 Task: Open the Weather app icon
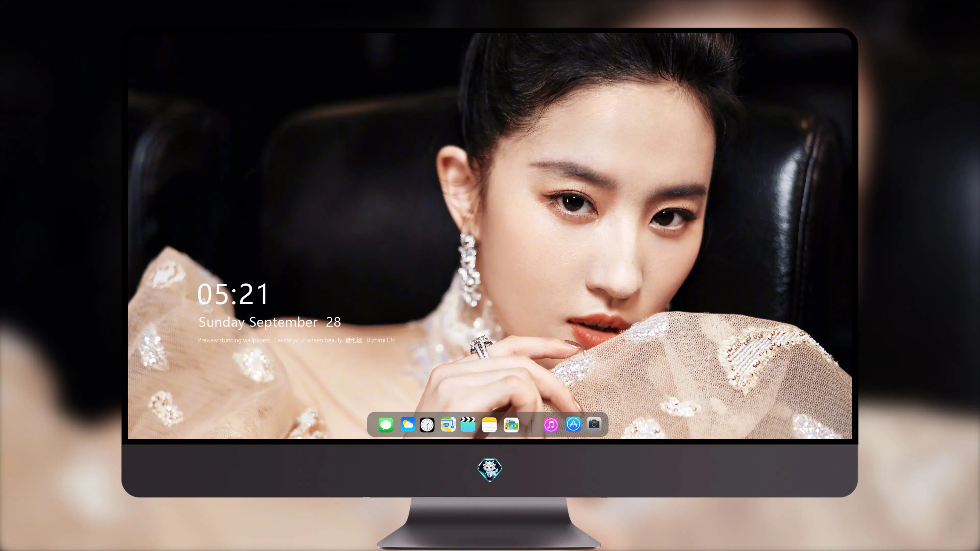click(x=408, y=424)
